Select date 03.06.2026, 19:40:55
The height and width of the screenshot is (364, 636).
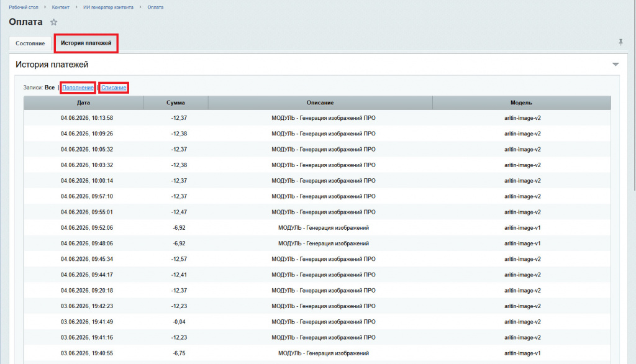(x=87, y=353)
